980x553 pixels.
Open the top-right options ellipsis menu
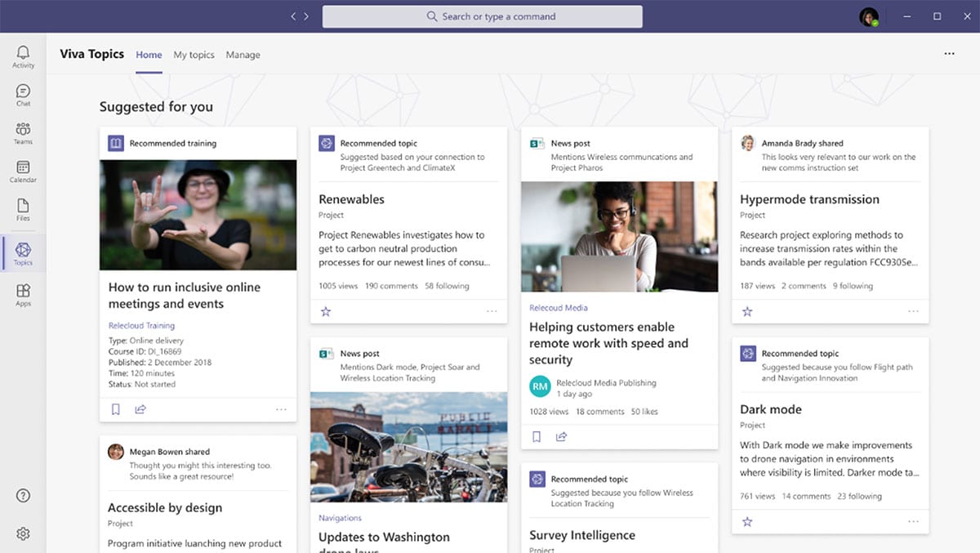(949, 53)
